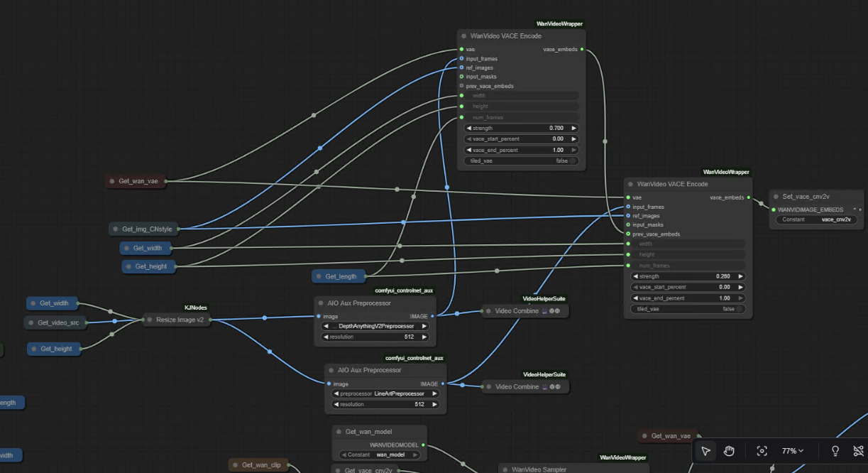This screenshot has height=473, width=868.
Task: Click the collapse dot on Get_wan_clip
Action: [235, 465]
